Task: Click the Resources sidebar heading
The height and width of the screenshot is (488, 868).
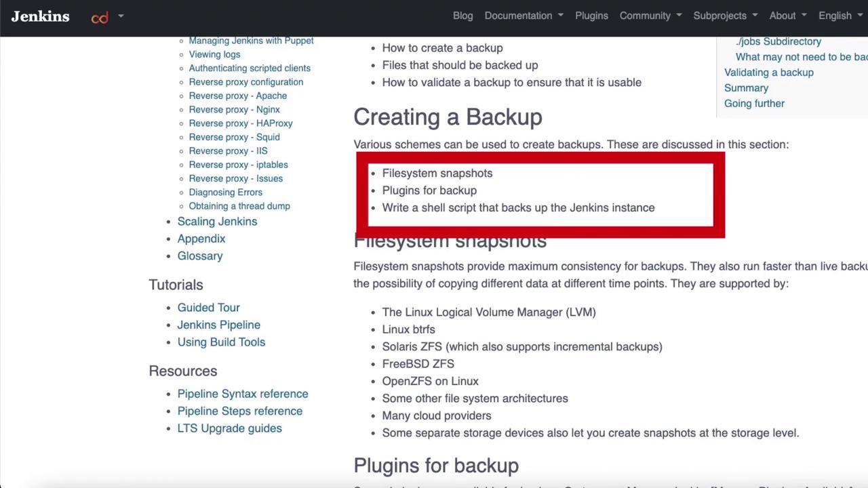Action: (x=183, y=371)
